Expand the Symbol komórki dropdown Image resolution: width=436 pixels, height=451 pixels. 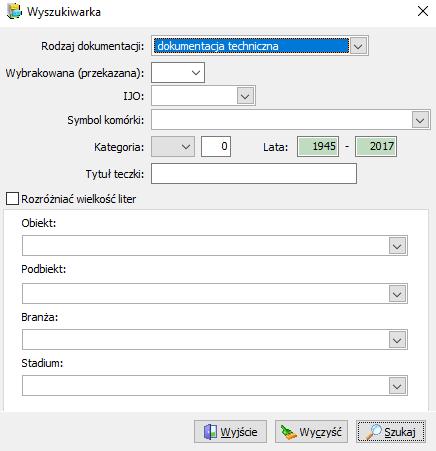(420, 120)
